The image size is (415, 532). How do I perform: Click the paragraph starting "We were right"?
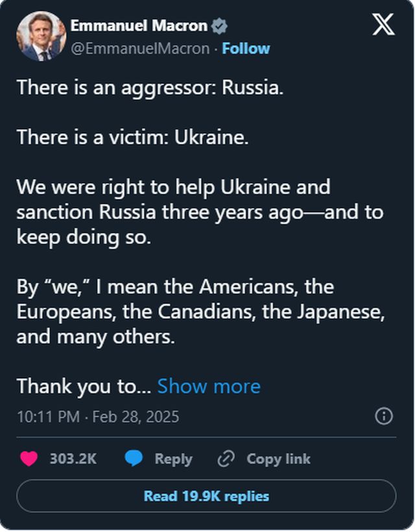(200, 212)
